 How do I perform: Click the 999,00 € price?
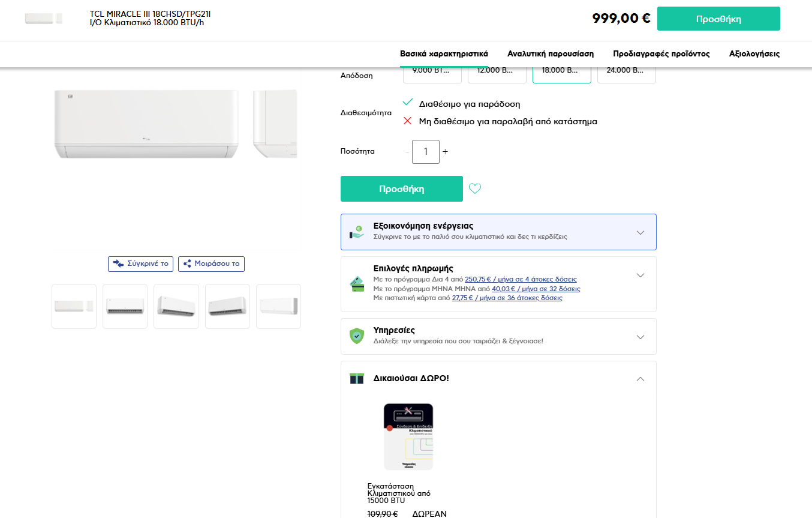[621, 18]
